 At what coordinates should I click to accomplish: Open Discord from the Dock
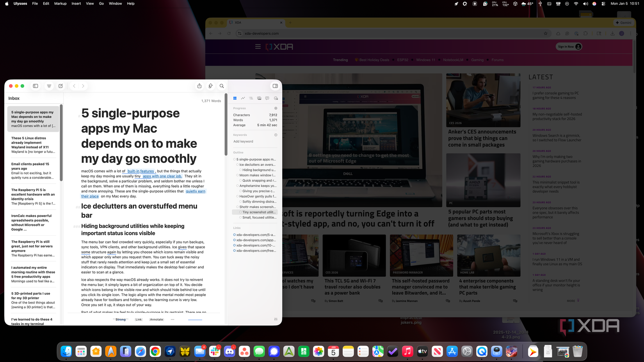229,351
